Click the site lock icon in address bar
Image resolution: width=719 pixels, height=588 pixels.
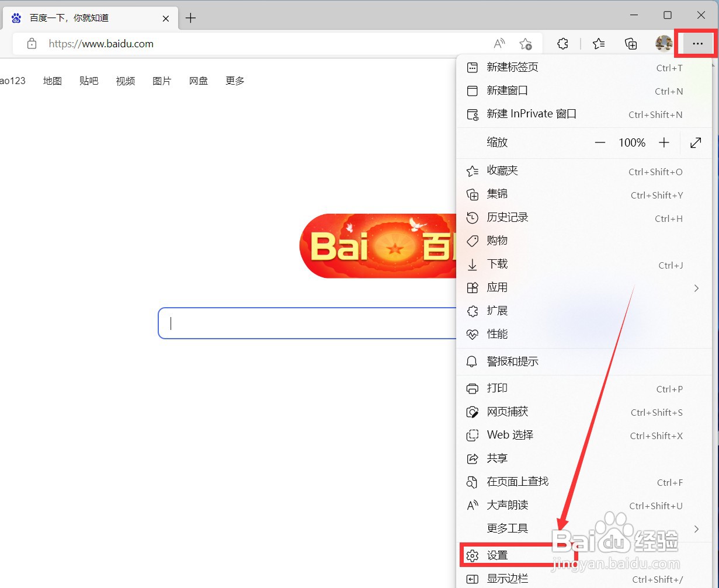click(x=32, y=43)
